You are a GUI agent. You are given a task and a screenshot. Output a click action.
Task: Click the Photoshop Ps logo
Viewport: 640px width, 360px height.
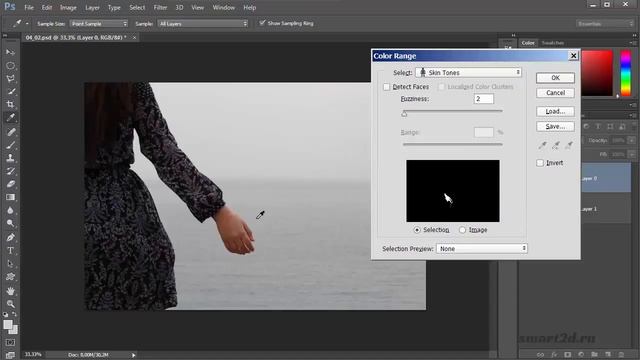[9, 7]
